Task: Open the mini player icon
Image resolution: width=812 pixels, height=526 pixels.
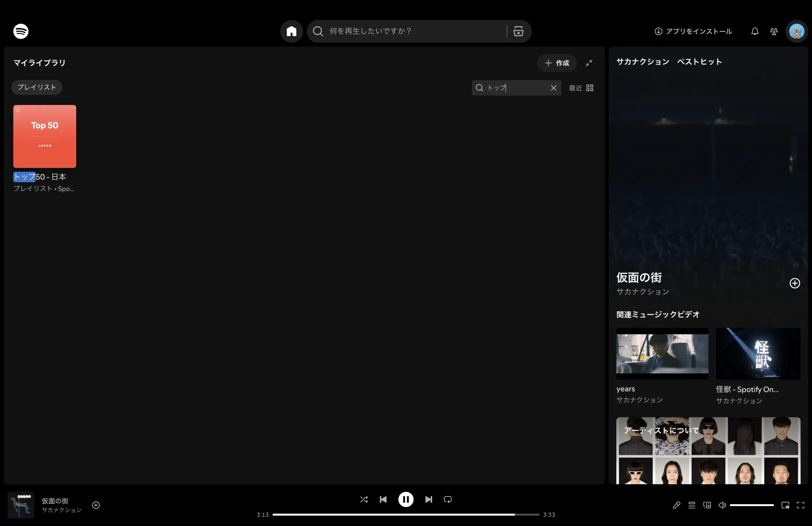Action: (x=785, y=505)
